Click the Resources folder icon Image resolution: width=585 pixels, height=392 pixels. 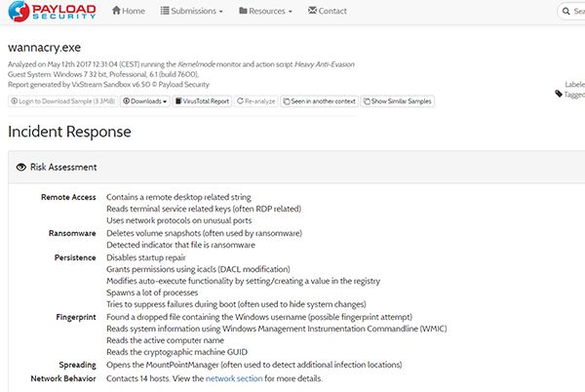(x=243, y=11)
